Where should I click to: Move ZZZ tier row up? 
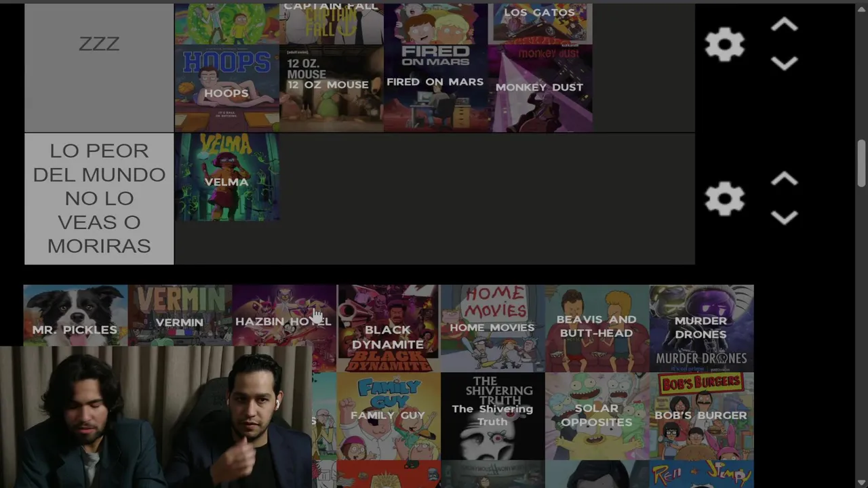pyautogui.click(x=784, y=26)
